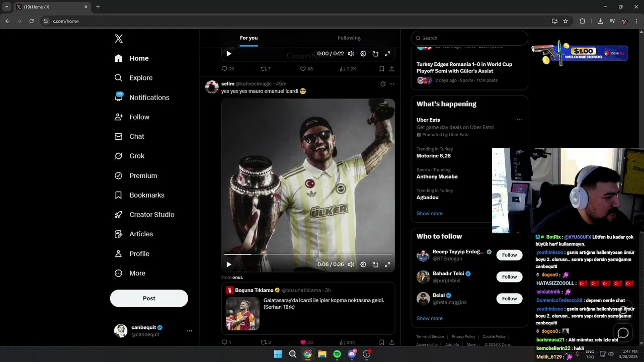Unlike selim's post with 20 likes

[306, 342]
